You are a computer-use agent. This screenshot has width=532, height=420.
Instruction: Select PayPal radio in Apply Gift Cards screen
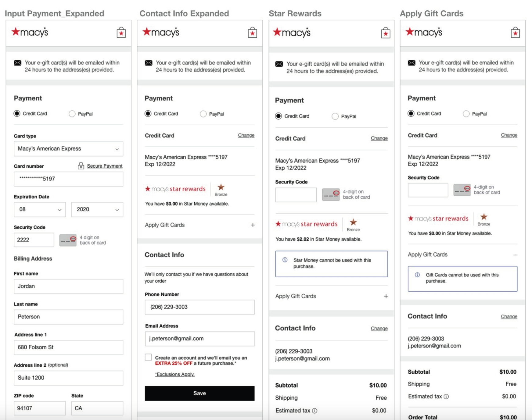click(x=466, y=114)
